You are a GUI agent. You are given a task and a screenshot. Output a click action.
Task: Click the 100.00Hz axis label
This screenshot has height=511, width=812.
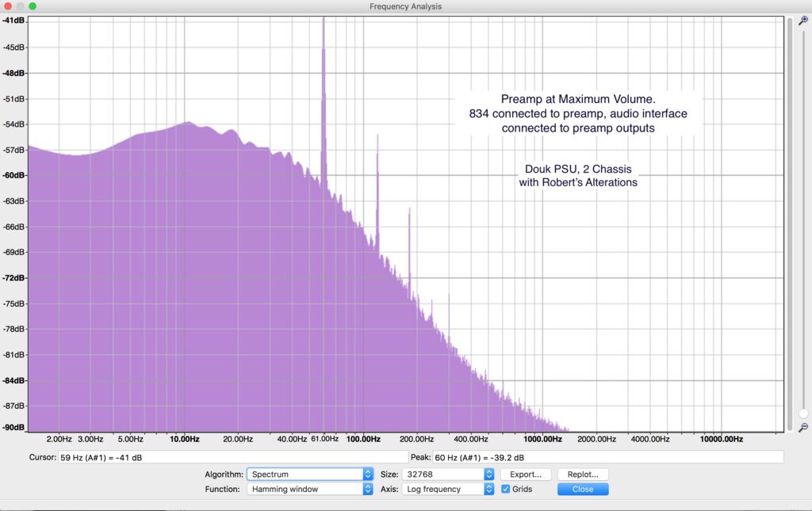363,439
